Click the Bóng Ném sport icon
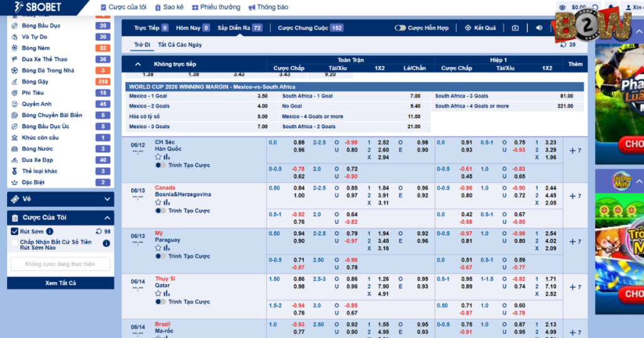 click(x=14, y=48)
